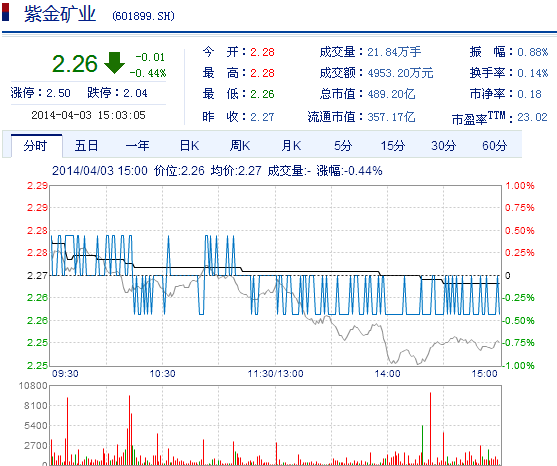Click the stock code (601899.SH)

coord(144,16)
